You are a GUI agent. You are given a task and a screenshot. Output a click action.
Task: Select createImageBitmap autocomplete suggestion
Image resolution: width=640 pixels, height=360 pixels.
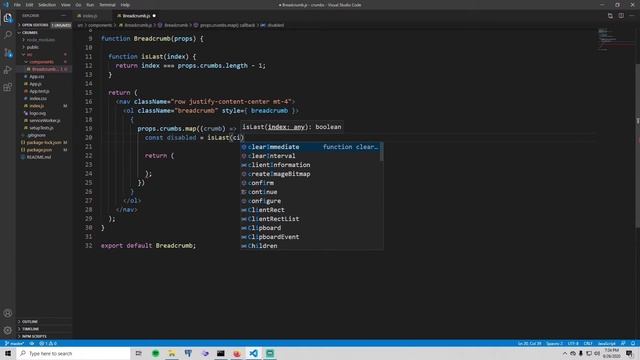point(310,174)
